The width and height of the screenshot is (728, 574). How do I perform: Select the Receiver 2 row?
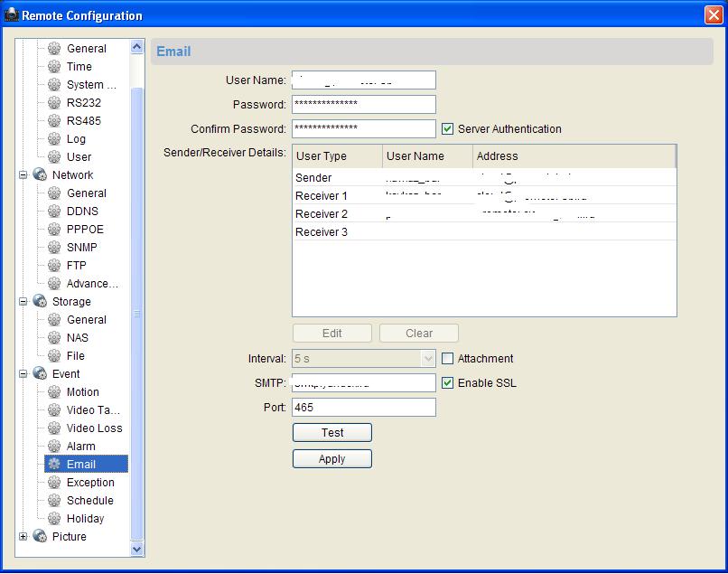[x=484, y=214]
